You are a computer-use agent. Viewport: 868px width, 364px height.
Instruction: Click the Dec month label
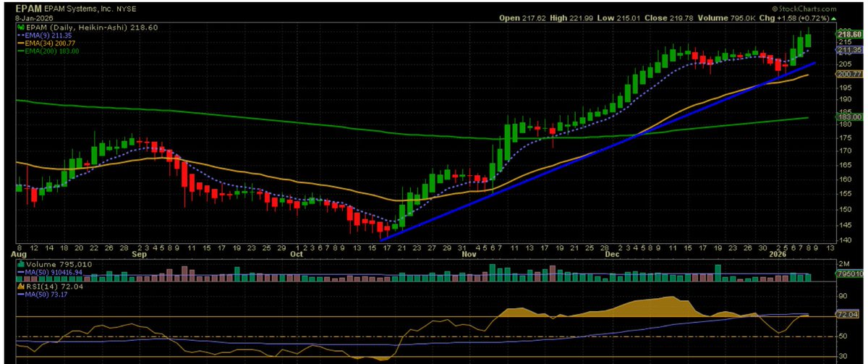(613, 255)
